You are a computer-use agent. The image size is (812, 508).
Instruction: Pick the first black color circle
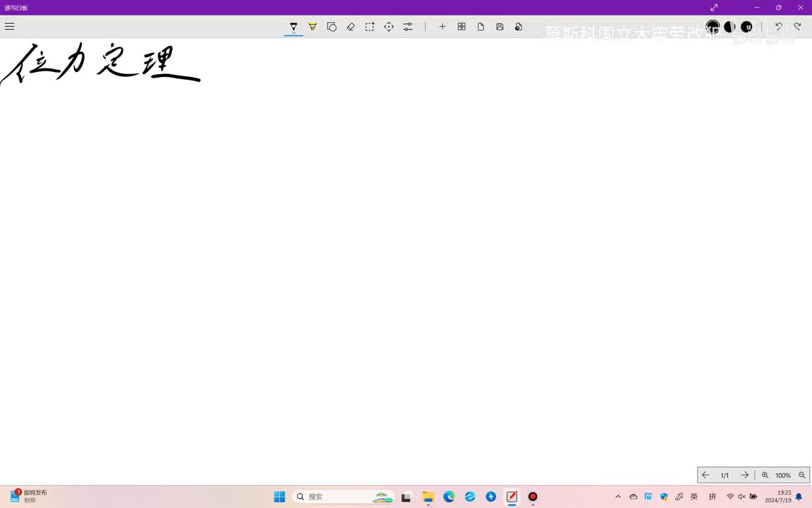click(713, 26)
